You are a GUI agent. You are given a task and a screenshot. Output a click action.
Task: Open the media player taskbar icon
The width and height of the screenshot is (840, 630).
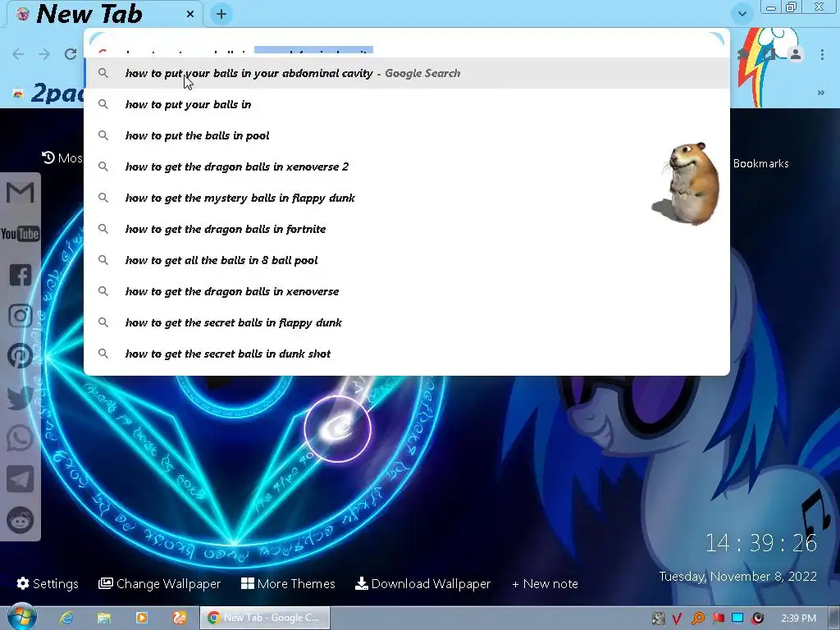pos(142,618)
